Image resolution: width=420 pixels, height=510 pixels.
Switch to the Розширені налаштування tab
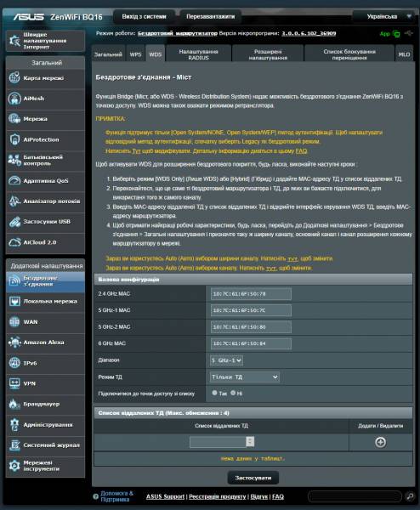tap(268, 54)
